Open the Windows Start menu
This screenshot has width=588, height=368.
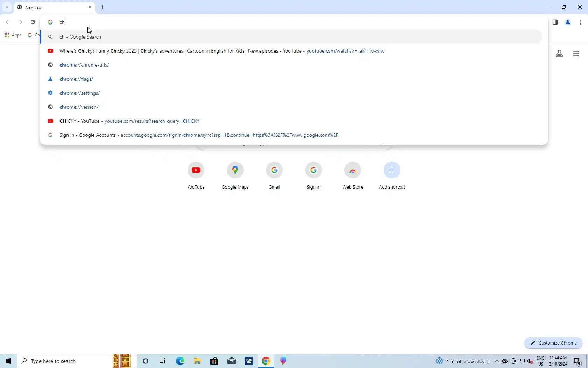coord(8,361)
